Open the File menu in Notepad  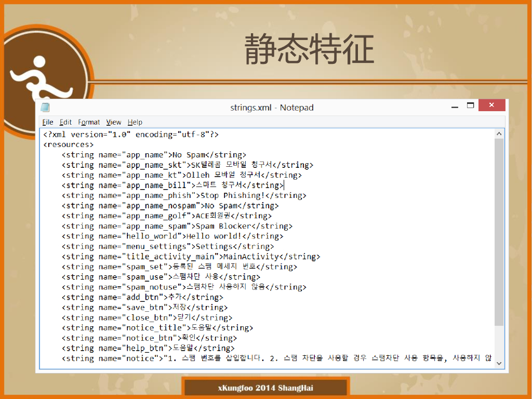point(47,122)
